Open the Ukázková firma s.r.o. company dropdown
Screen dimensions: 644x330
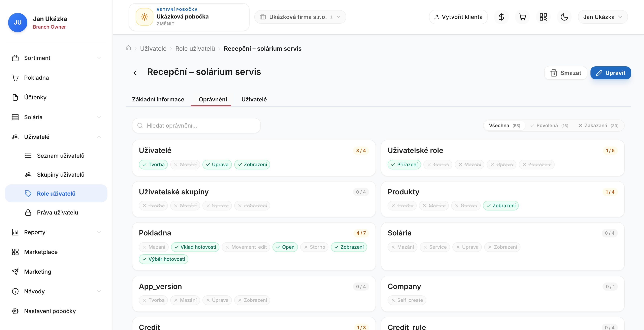click(300, 17)
